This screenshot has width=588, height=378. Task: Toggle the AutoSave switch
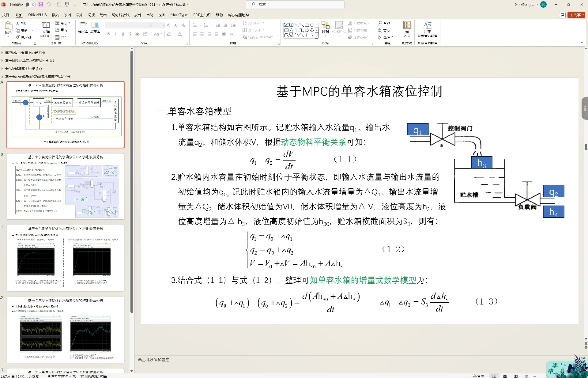(x=30, y=5)
